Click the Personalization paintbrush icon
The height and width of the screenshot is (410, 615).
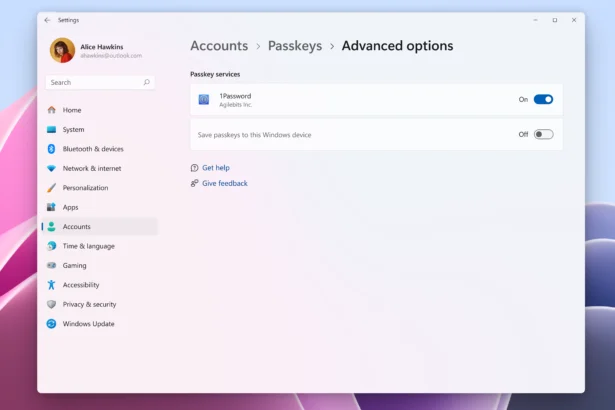point(51,188)
